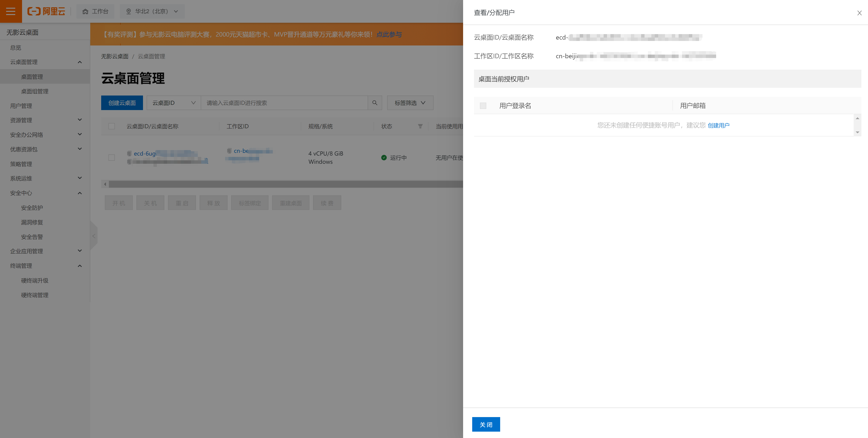Tick the table header select-all checkbox

pos(112,126)
